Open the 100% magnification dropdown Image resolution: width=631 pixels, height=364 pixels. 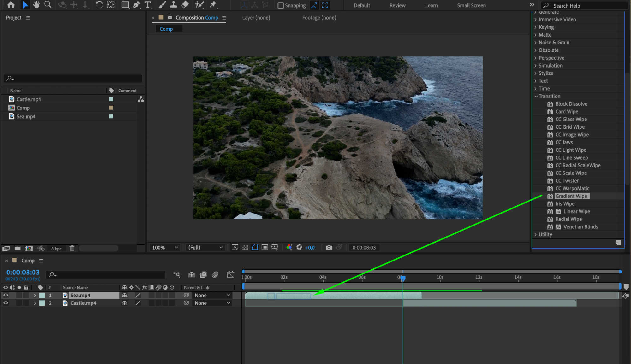165,248
